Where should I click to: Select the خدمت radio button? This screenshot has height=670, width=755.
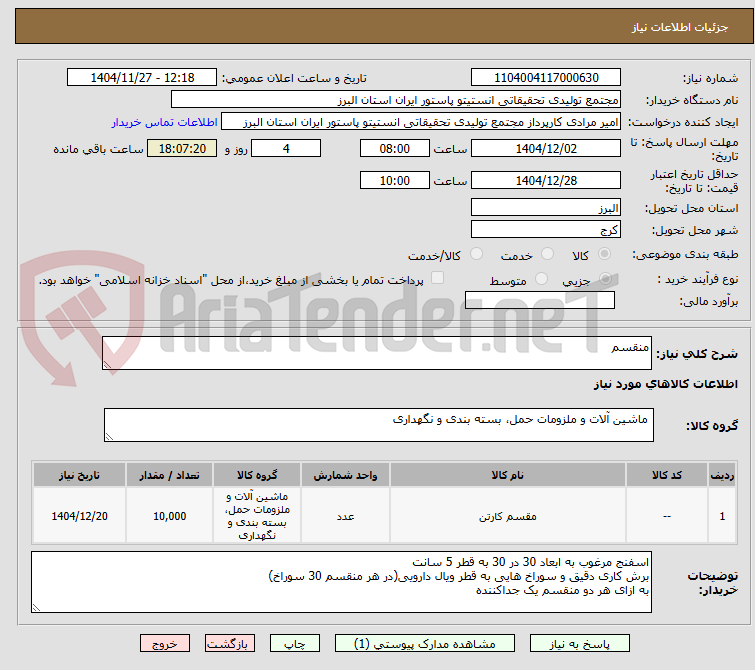coord(547,254)
